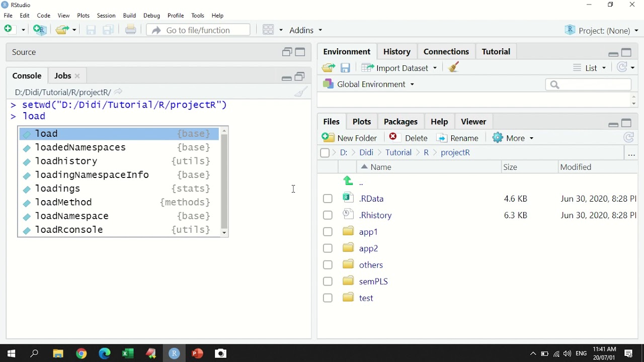Open the New File dropdown arrow
This screenshot has width=644, height=362.
(23, 30)
